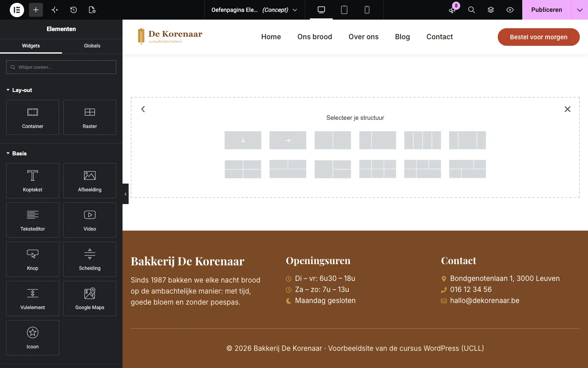Select the Knop widget
Screen dimensions: 588x368
click(33, 259)
